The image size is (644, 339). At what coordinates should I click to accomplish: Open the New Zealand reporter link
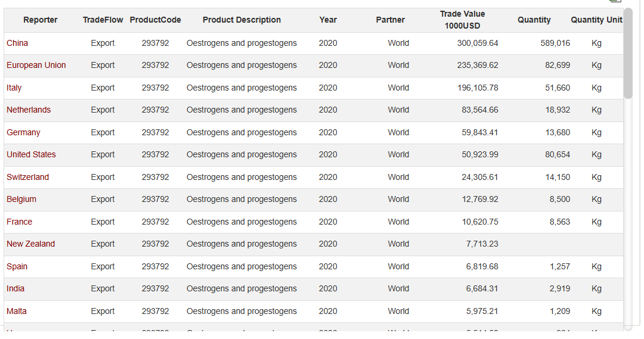point(31,244)
